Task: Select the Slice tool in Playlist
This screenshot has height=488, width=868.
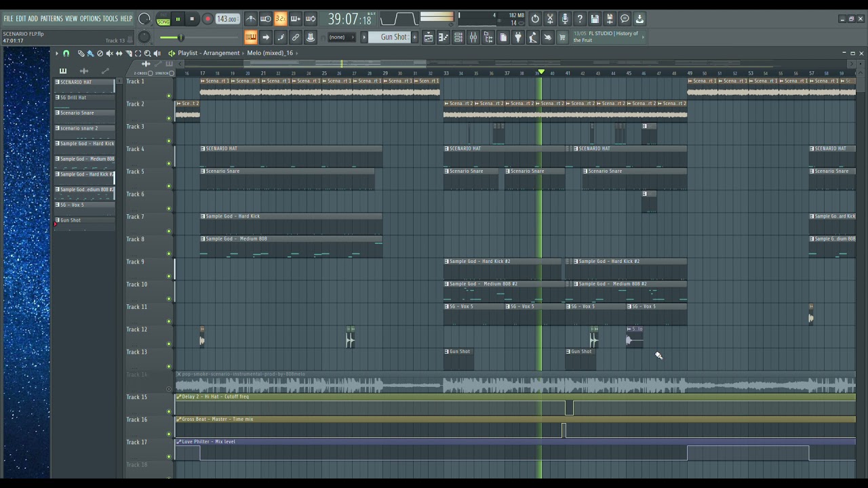Action: [128, 53]
